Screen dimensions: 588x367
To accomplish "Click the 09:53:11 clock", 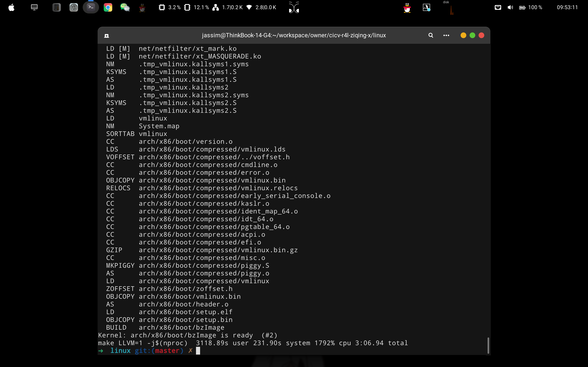I will [x=567, y=8].
